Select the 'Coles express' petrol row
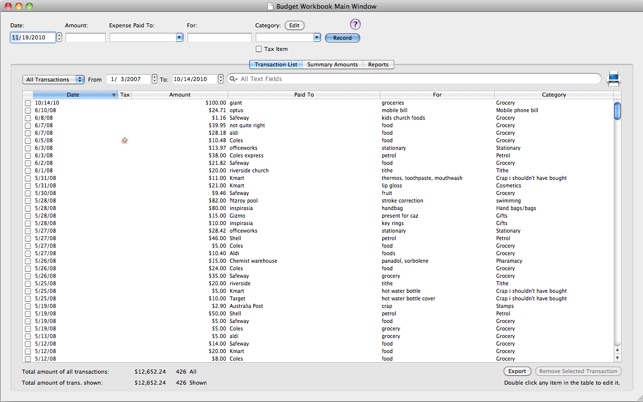 point(319,155)
